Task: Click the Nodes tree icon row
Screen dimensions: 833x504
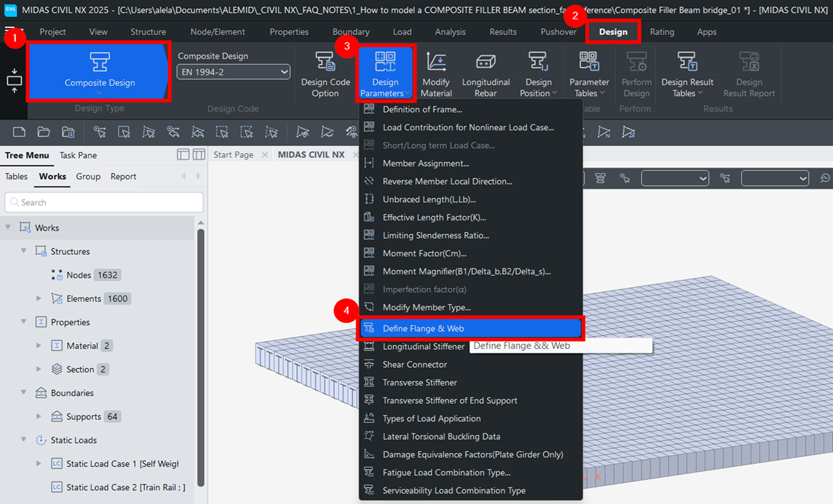Action: 85,275
